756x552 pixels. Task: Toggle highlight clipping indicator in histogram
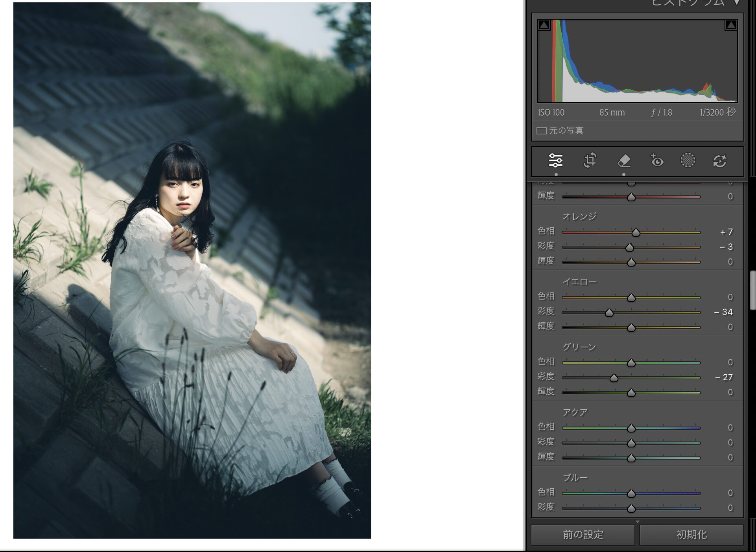point(731,25)
